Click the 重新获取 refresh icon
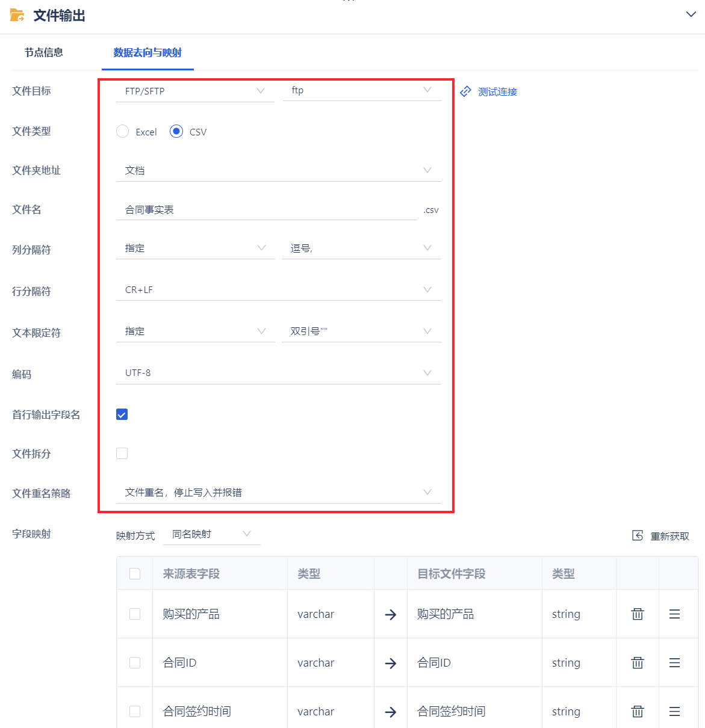Image resolution: width=705 pixels, height=728 pixels. pos(638,535)
